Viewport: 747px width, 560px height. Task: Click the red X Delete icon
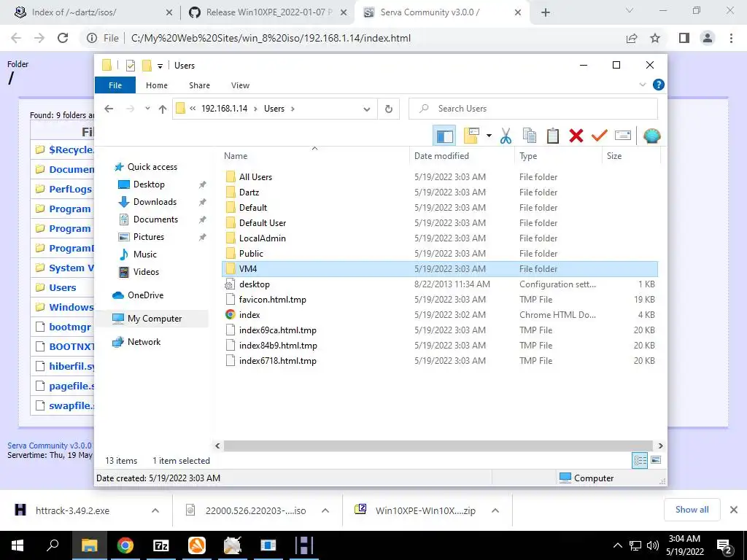(576, 136)
